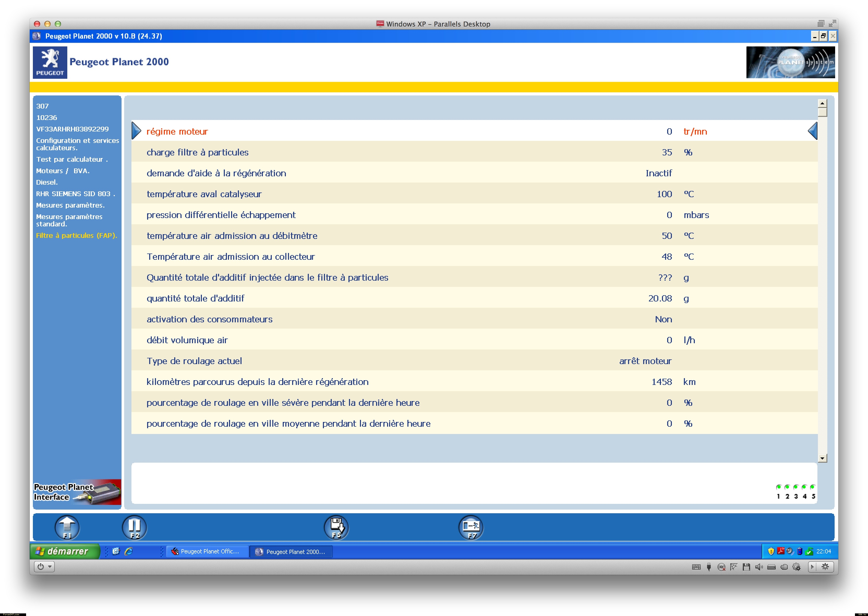Open the Parallels power button dropdown
This screenshot has width=868, height=616.
(44, 567)
